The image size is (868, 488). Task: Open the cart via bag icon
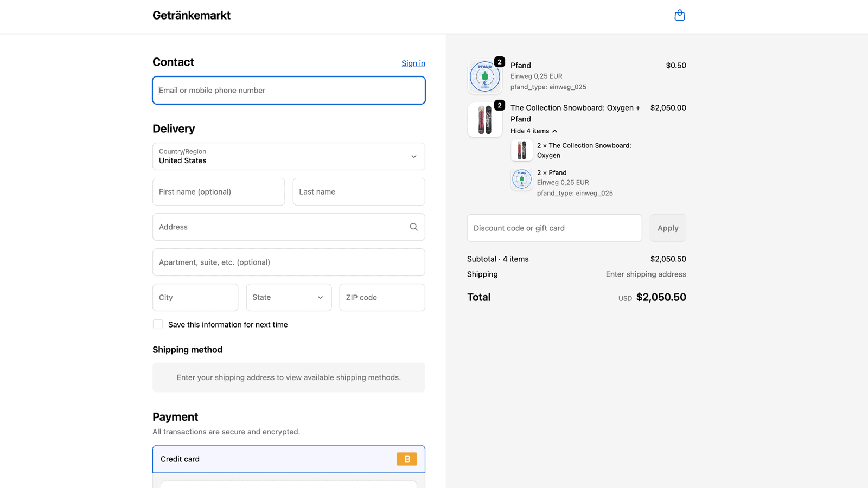679,15
